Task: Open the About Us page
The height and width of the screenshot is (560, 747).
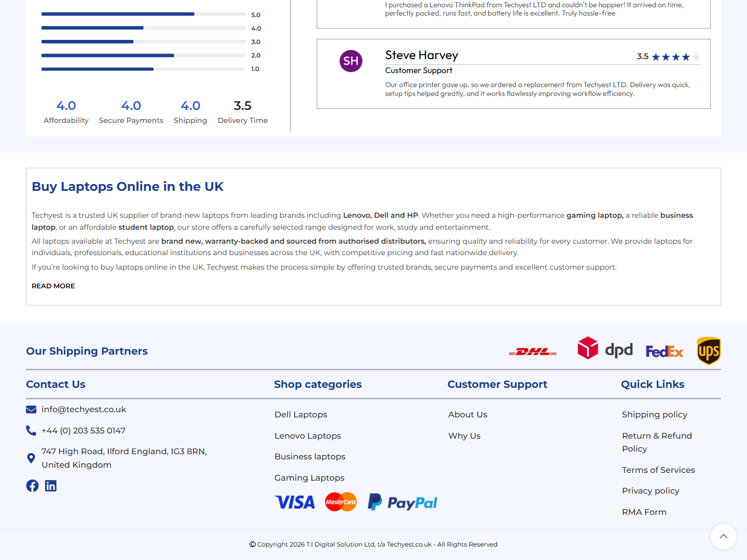Action: (x=468, y=415)
